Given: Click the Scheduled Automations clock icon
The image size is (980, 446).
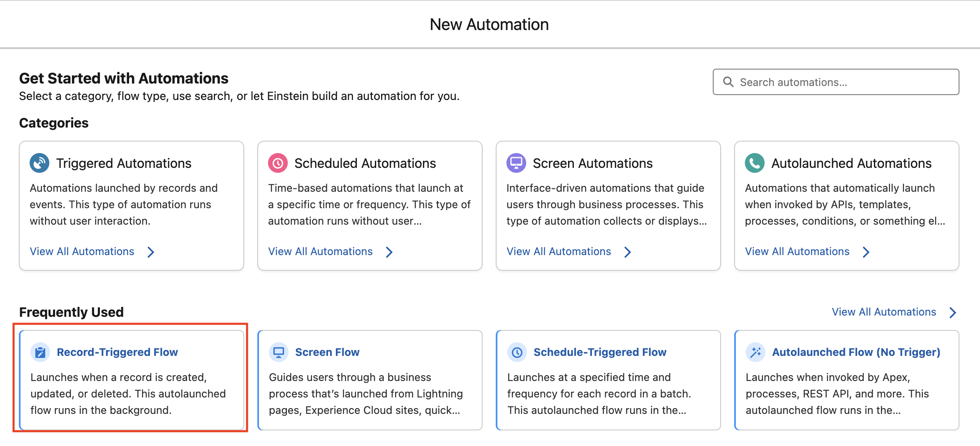Looking at the screenshot, I should (278, 163).
